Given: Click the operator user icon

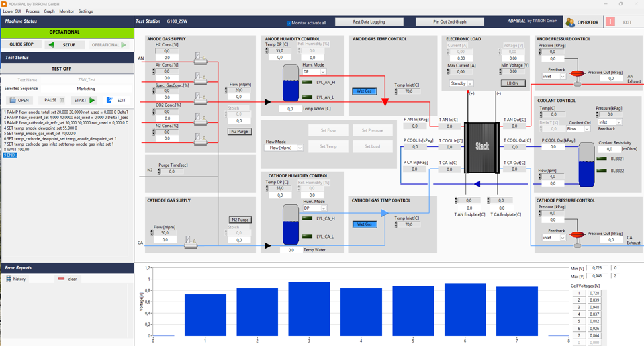Looking at the screenshot, I should (570, 22).
